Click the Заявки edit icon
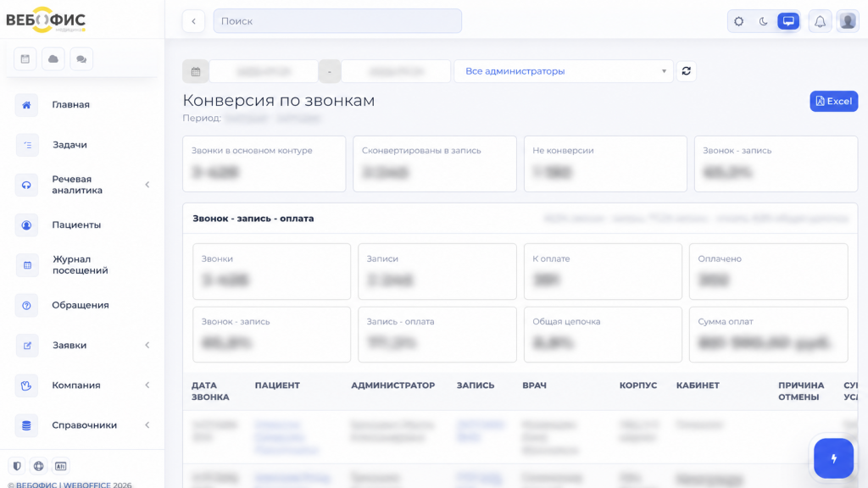 pyautogui.click(x=26, y=346)
